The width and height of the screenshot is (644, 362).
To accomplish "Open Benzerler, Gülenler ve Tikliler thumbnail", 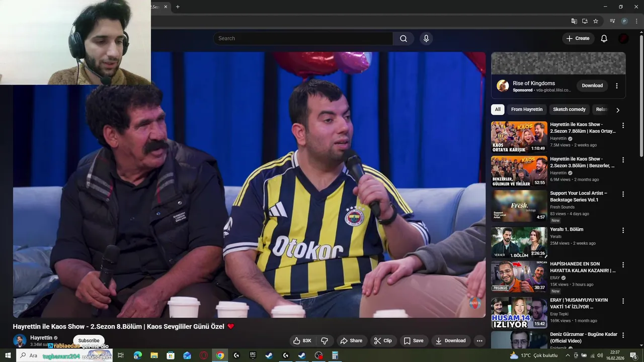I will click(x=519, y=171).
